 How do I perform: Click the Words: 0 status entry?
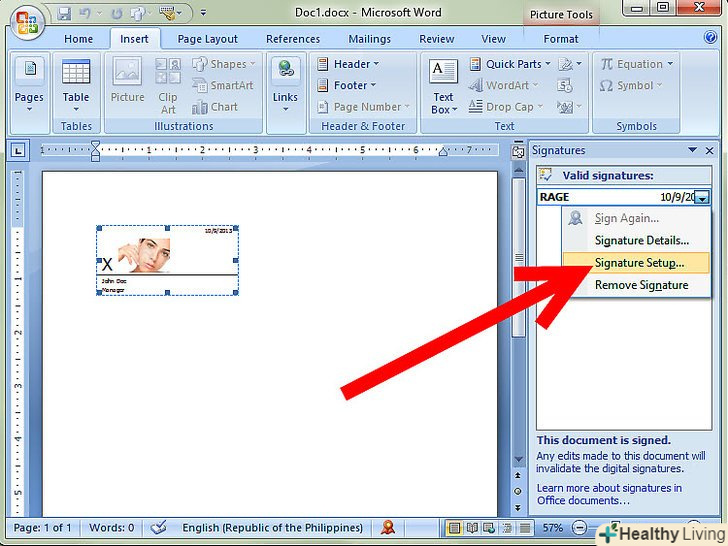tap(111, 528)
